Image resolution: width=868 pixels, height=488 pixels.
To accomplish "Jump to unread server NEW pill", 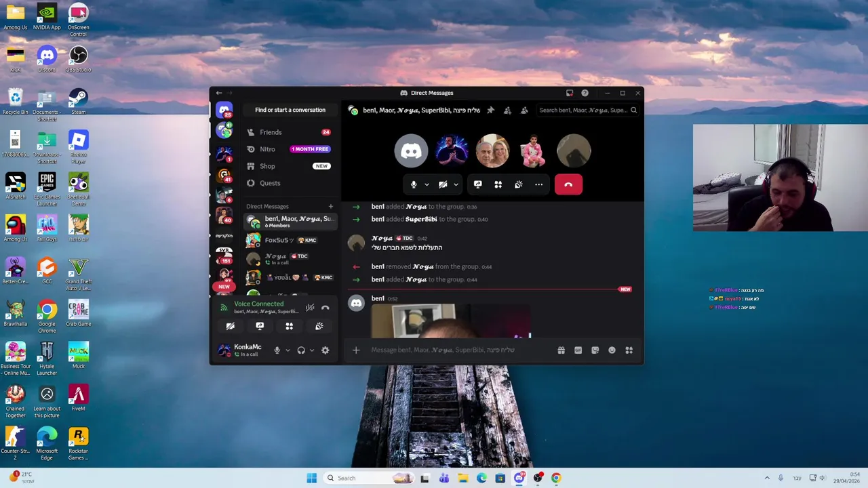I will tap(224, 286).
